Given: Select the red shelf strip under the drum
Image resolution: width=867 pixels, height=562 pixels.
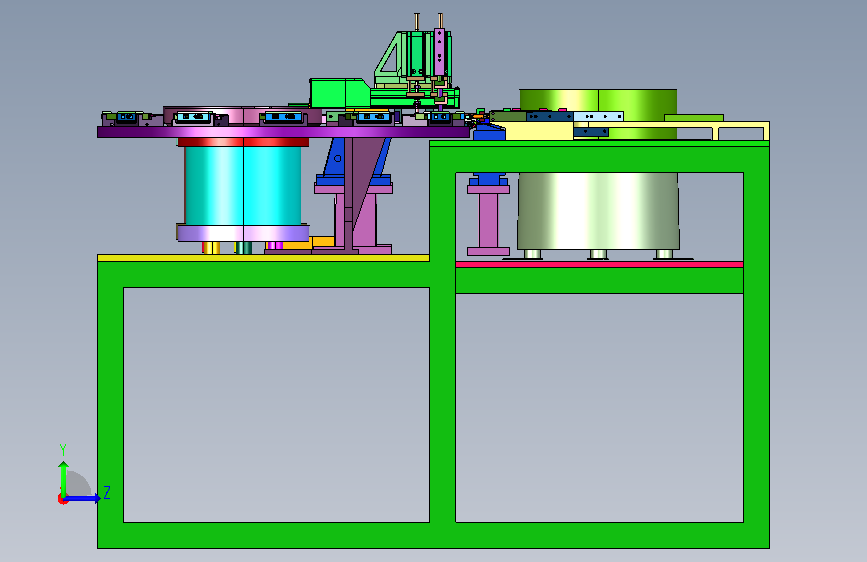Looking at the screenshot, I should click(599, 264).
